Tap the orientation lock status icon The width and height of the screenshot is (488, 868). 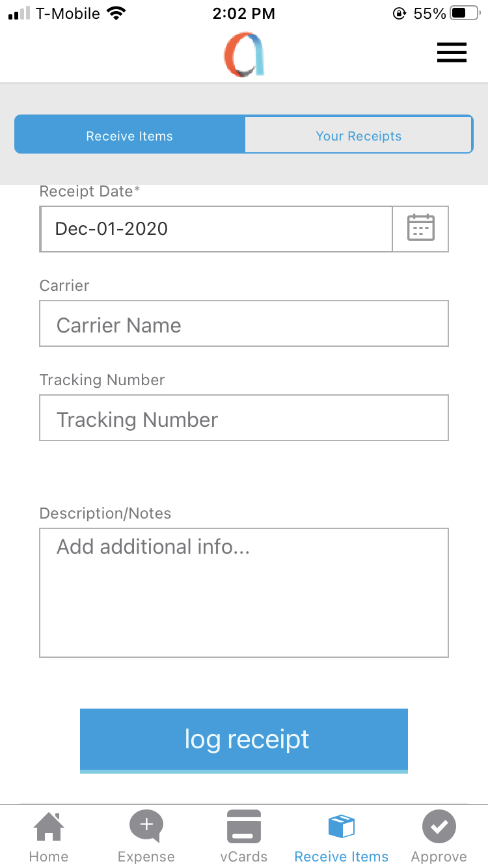coord(400,14)
